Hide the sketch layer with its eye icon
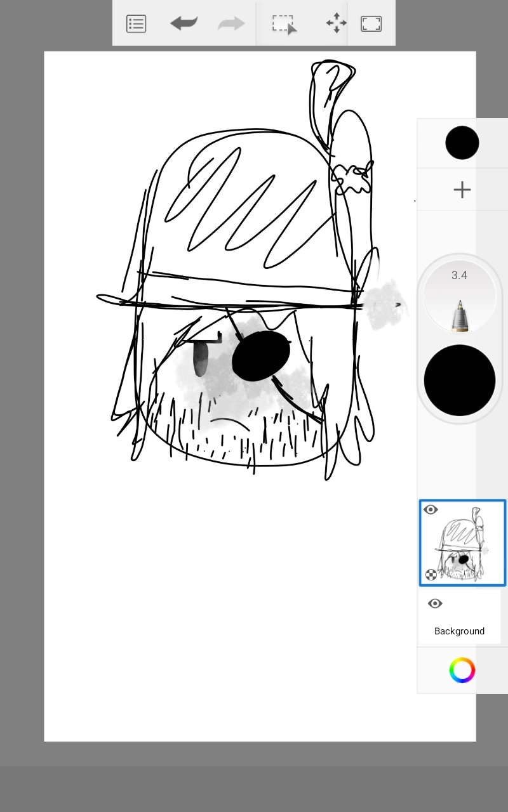This screenshot has width=508, height=812. click(431, 509)
